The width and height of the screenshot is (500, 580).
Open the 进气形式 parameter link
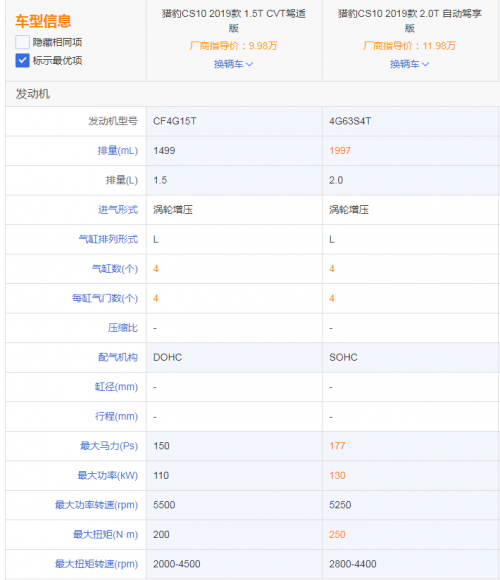(x=118, y=210)
